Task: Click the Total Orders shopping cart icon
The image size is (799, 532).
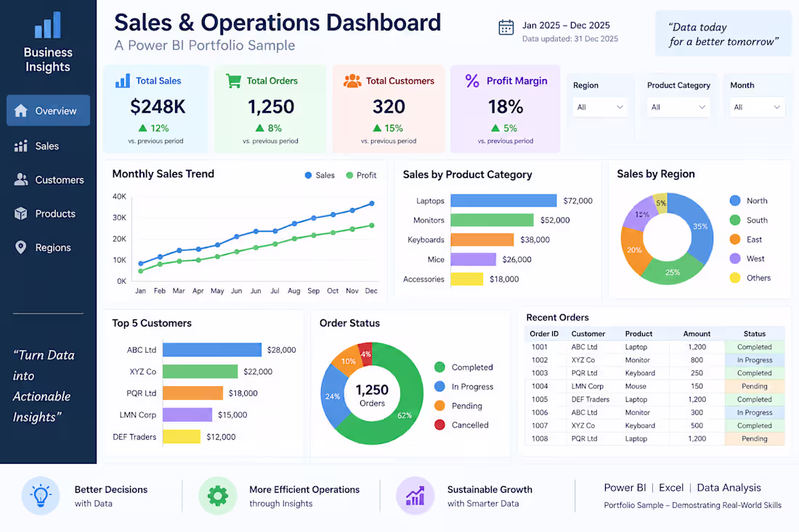Action: click(x=233, y=81)
